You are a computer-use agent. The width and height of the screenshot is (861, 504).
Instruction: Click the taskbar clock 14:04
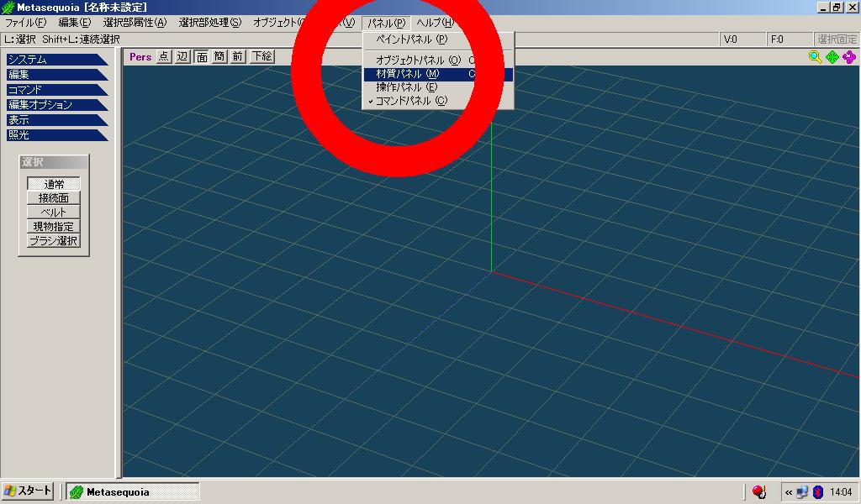[x=841, y=492]
